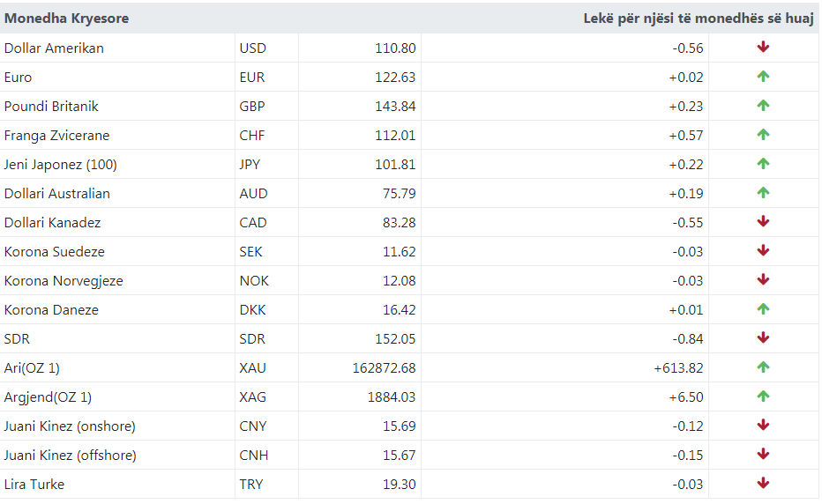Click the green up arrow for Poundi Britanik

tap(763, 106)
